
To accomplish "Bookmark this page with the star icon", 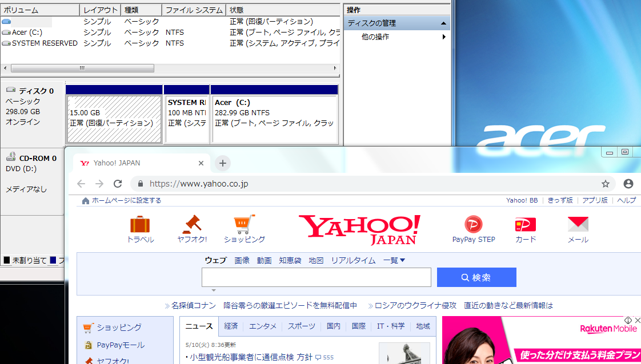I will [x=606, y=184].
